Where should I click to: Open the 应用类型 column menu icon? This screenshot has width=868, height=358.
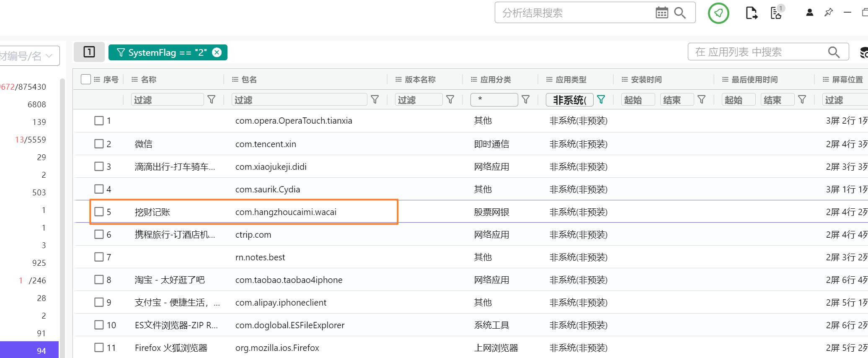(x=549, y=79)
